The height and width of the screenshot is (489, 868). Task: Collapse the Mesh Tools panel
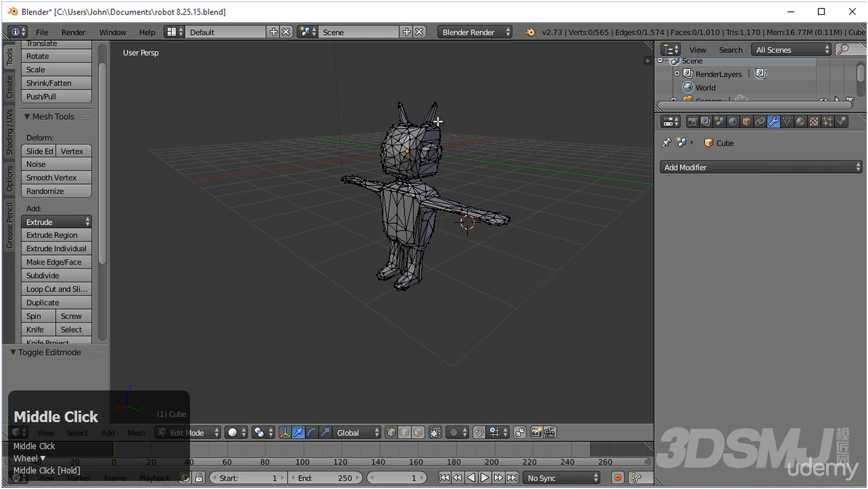pos(27,116)
